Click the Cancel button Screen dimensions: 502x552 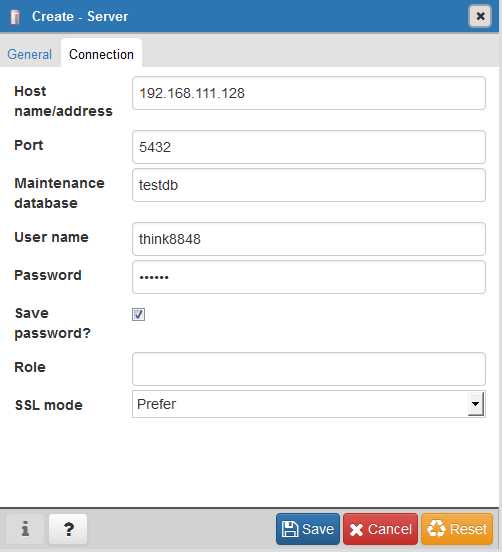(381, 529)
